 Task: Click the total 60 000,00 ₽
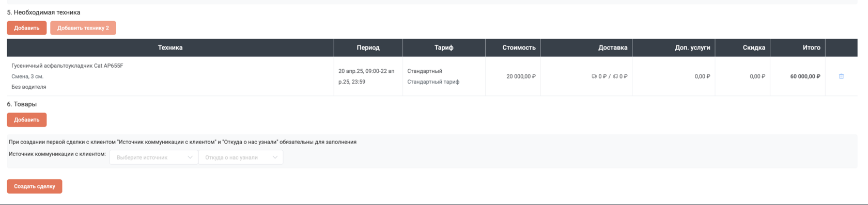coord(805,76)
